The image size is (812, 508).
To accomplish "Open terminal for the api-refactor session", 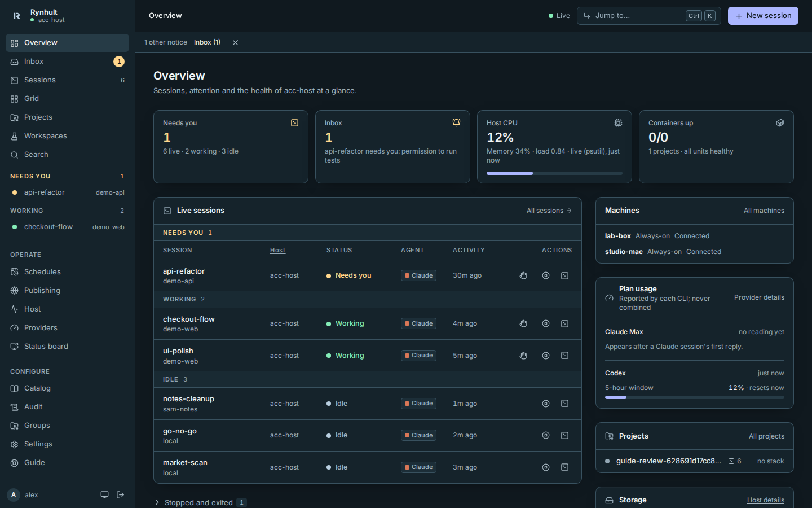I will click(564, 275).
